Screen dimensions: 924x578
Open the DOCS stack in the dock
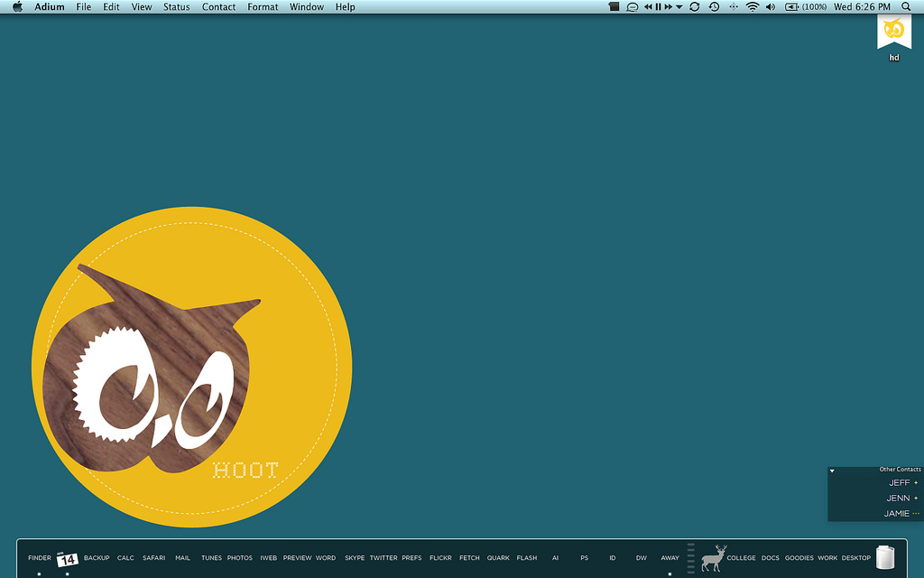point(771,558)
